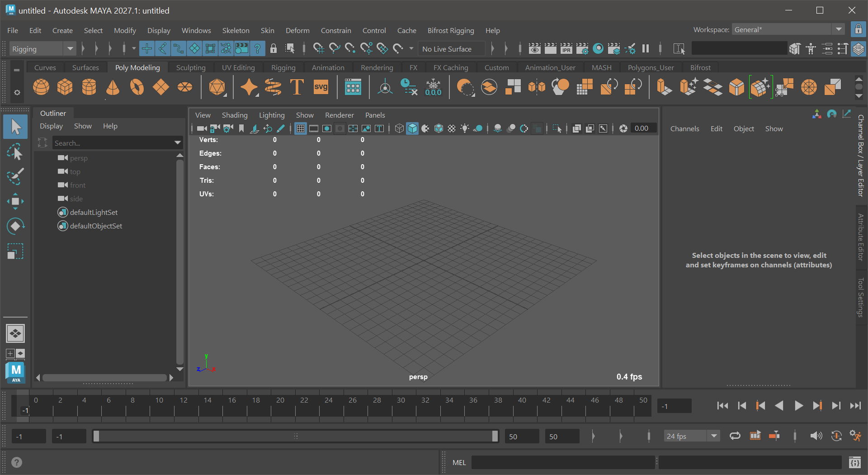Image resolution: width=868 pixels, height=475 pixels.
Task: Expand the selection mask arrow
Action: 134,48
